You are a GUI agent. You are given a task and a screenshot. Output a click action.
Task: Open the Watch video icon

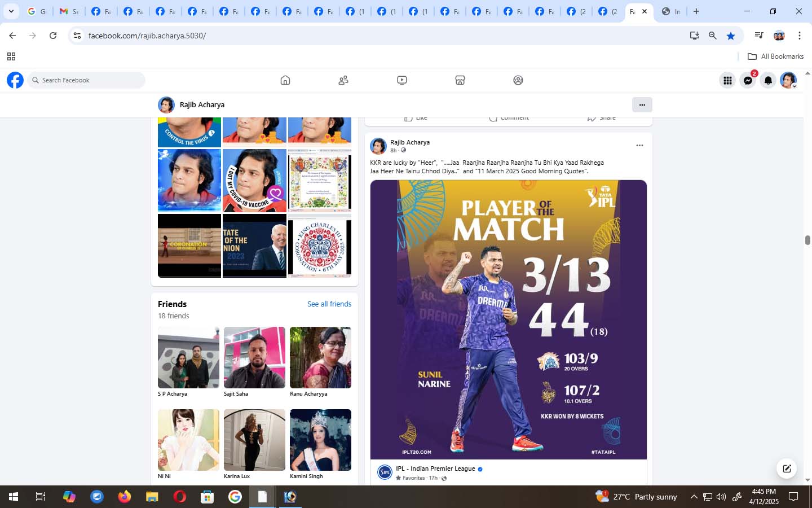click(x=402, y=80)
